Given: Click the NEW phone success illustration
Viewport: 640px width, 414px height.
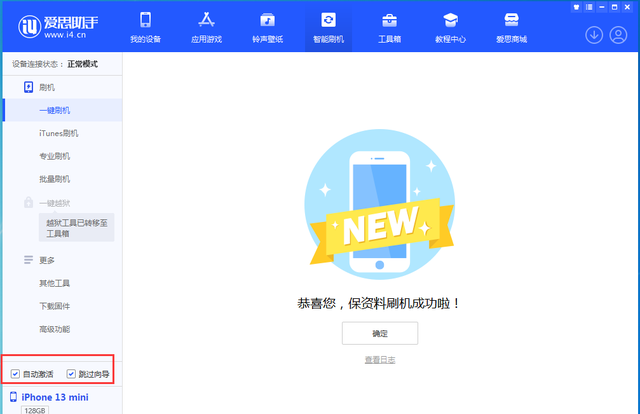Looking at the screenshot, I should tap(380, 204).
